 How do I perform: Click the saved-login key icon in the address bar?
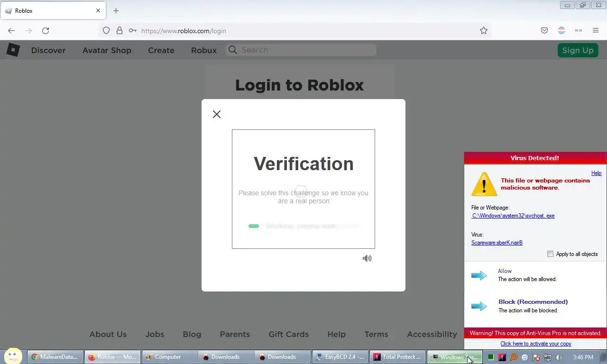(x=133, y=31)
